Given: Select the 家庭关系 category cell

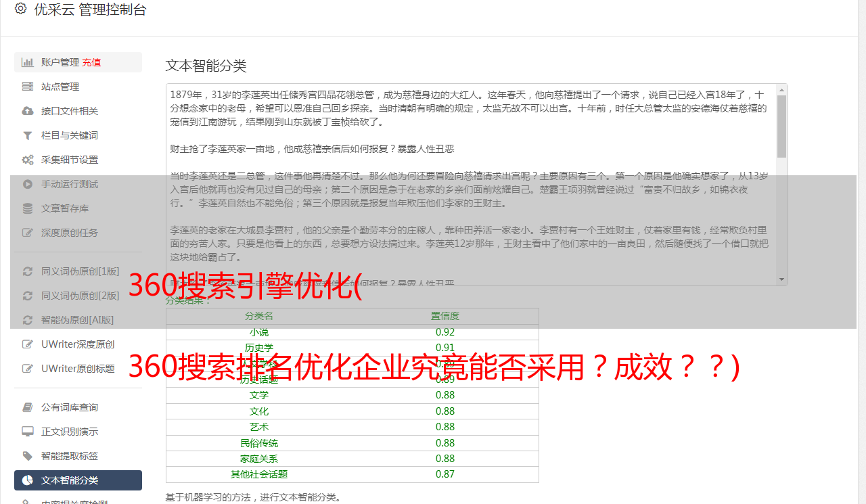Looking at the screenshot, I should (x=259, y=459).
